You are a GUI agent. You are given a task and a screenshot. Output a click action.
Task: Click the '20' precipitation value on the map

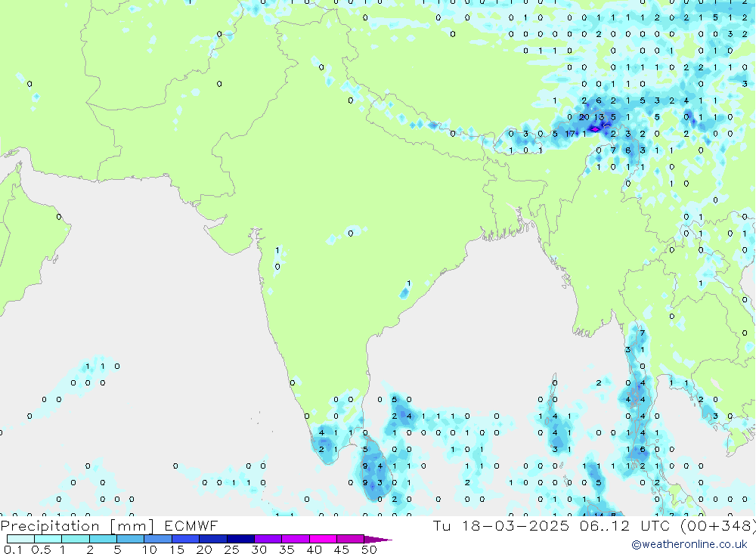click(x=584, y=116)
